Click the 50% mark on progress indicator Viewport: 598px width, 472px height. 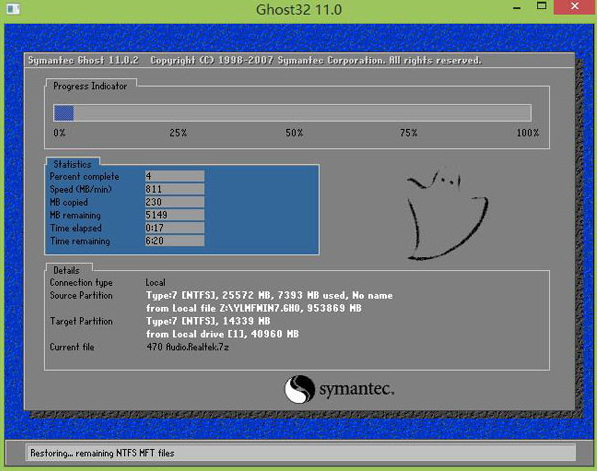[294, 133]
